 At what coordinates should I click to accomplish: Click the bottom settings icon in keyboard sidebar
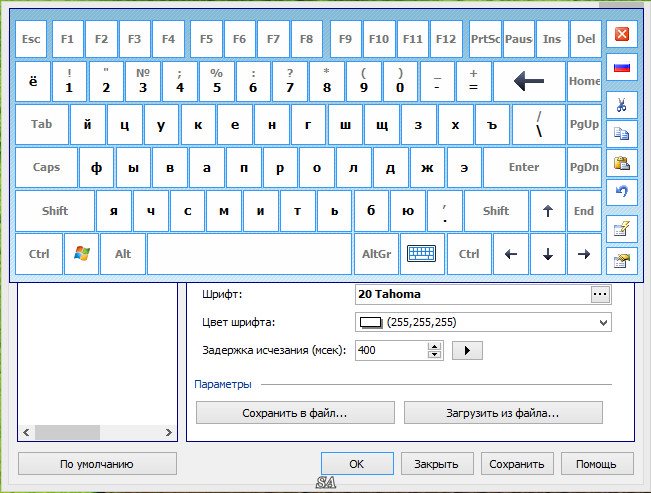tap(622, 261)
